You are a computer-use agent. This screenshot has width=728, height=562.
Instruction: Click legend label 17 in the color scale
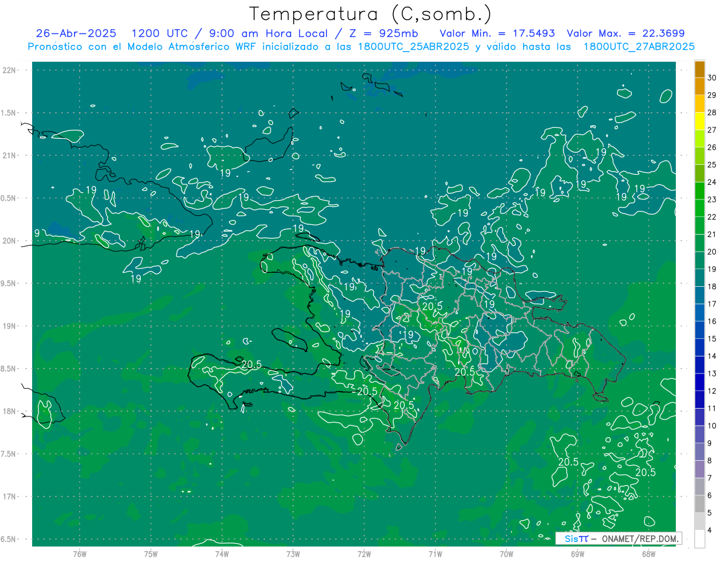(x=712, y=304)
